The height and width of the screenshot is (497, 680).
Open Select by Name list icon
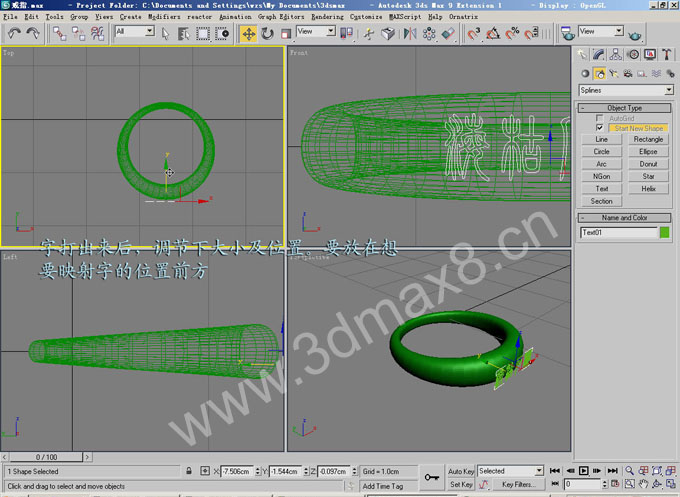(184, 33)
